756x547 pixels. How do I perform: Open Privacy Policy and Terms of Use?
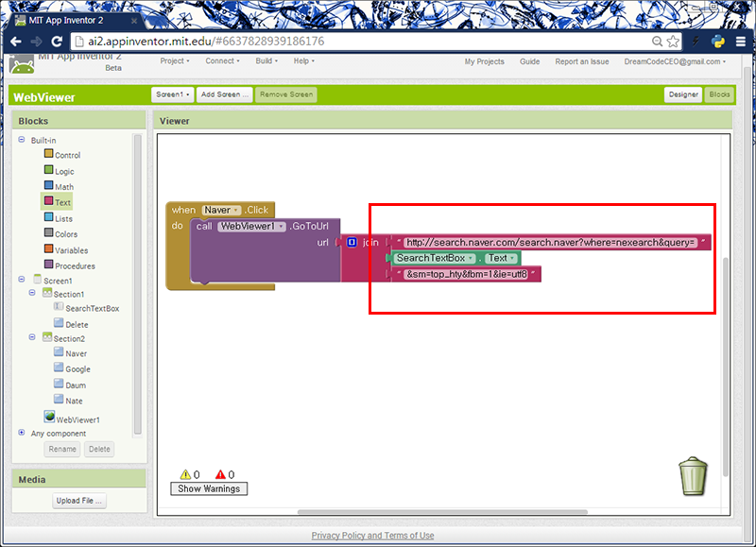(372, 535)
